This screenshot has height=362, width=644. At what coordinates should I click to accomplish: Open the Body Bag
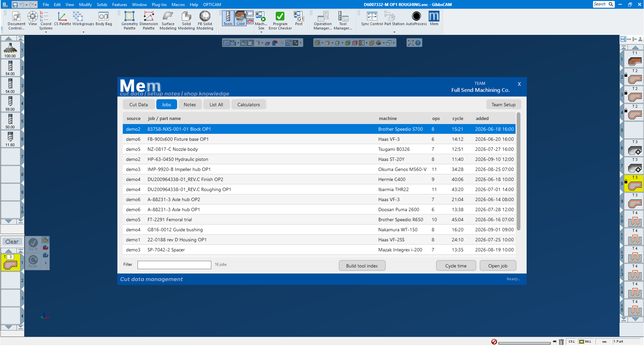tap(104, 19)
